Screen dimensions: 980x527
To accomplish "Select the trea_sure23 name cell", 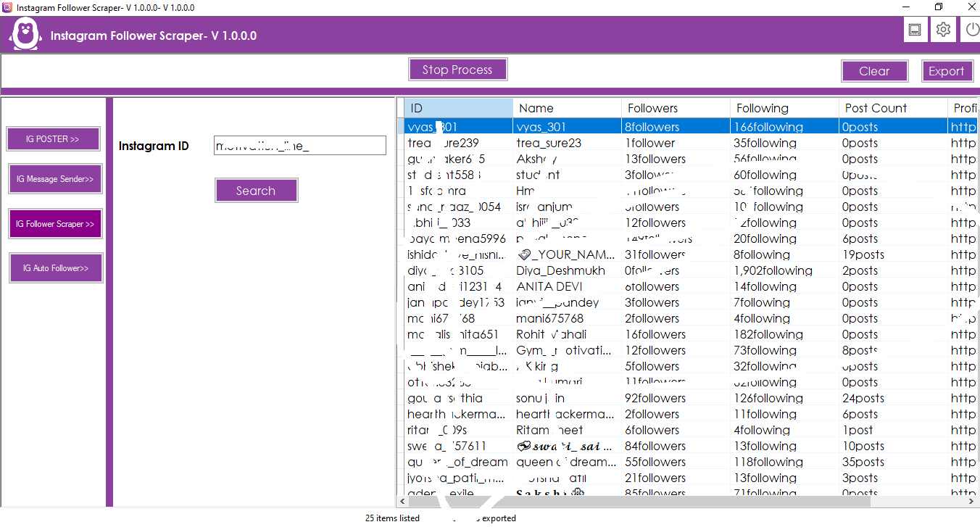I will (567, 143).
